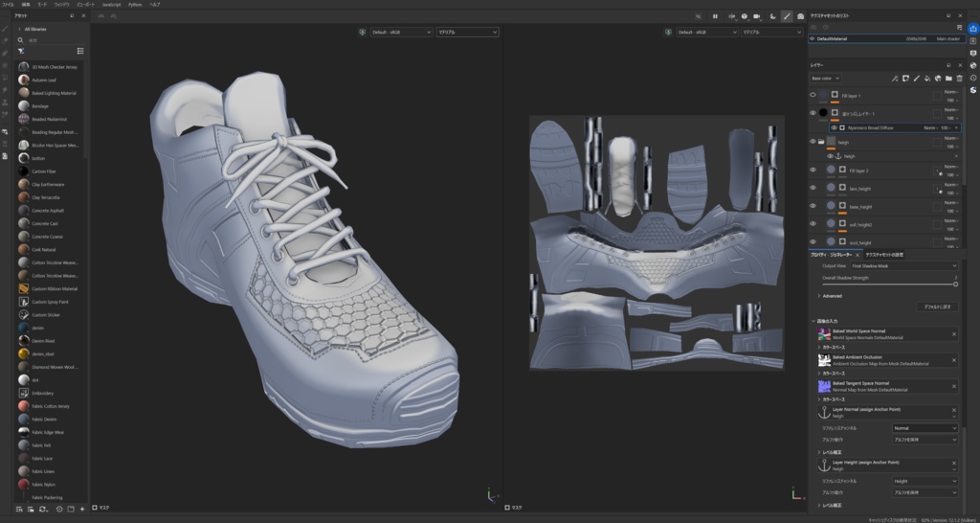980x523 pixels.
Task: Select Layer Height assign Anchor Point input
Action: (887, 465)
